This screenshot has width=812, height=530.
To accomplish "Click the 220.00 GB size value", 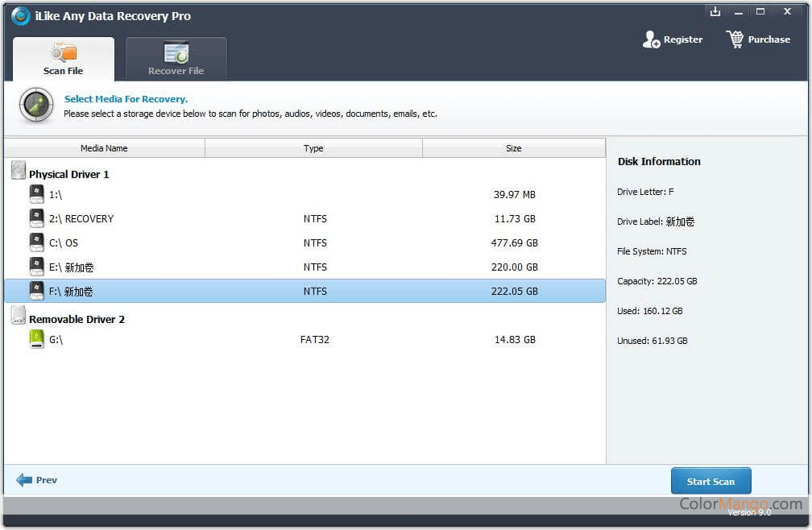I will (x=515, y=267).
